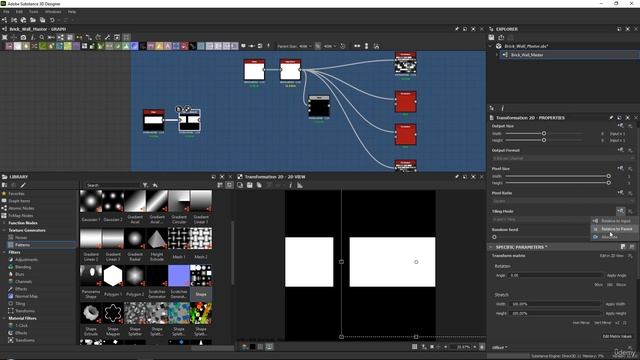Screen dimensions: 640x360
Task: Open the Output Format dropdown
Action: (563, 158)
